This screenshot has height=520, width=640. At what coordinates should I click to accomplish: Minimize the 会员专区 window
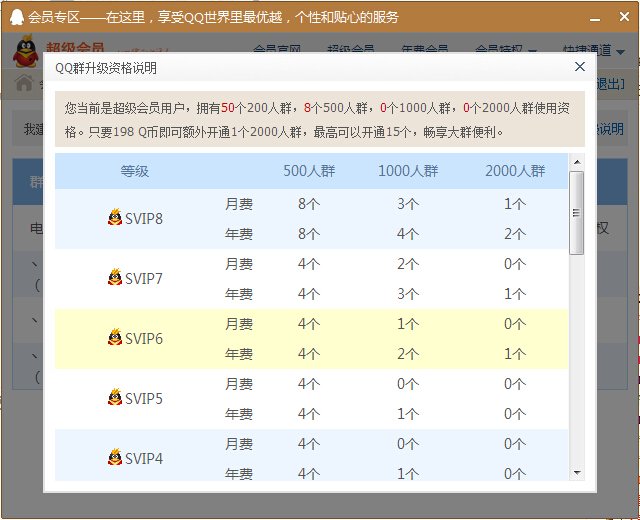pos(595,18)
